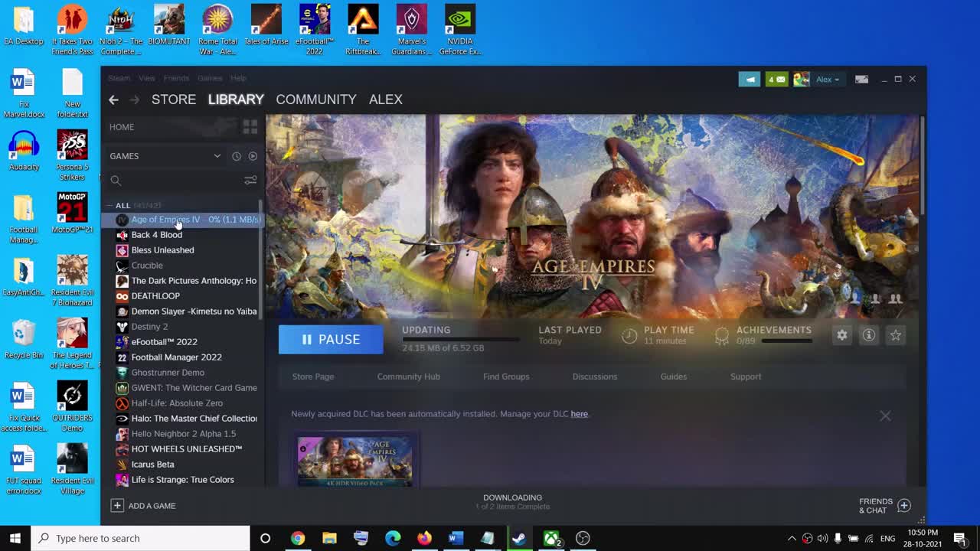Viewport: 980px width, 551px height.
Task: Click the library search field
Action: (x=176, y=181)
